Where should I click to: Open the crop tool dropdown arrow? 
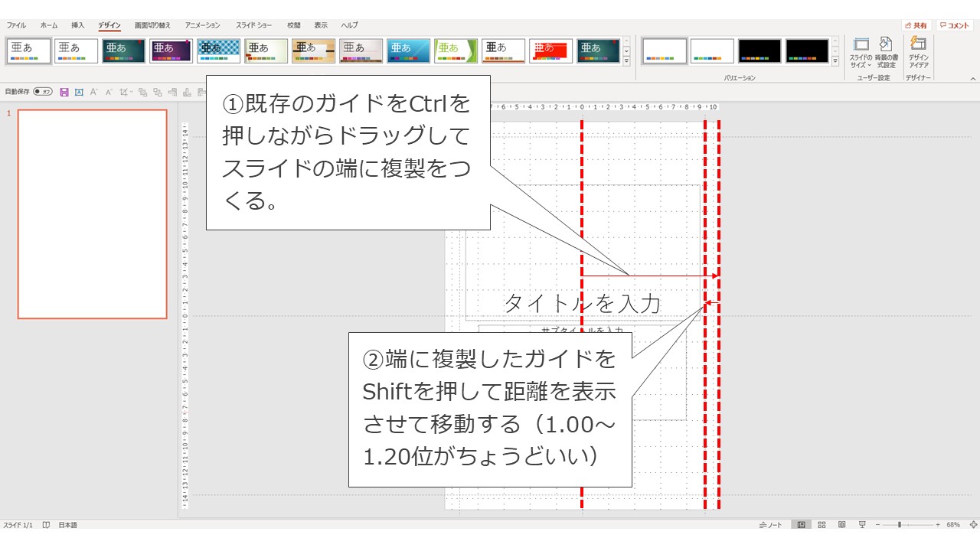click(131, 92)
